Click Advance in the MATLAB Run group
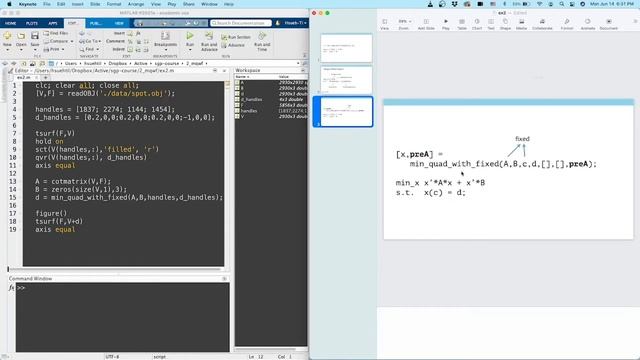The image size is (640, 360). (x=233, y=45)
